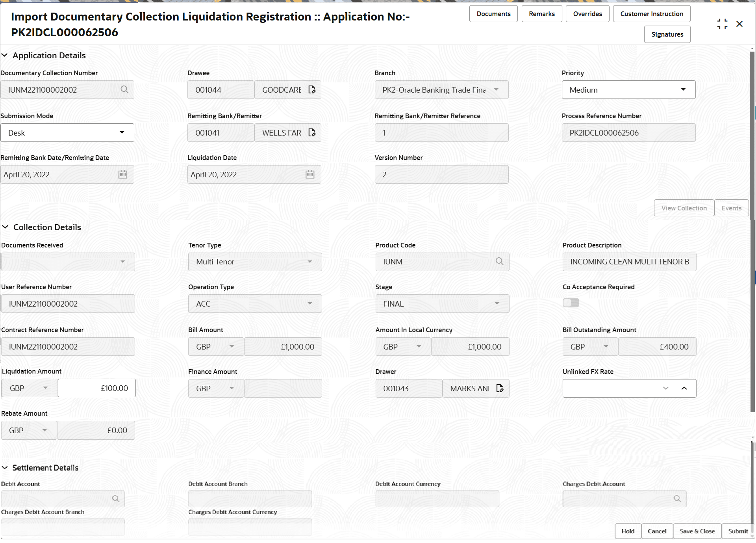Open the Priority dropdown

tap(684, 89)
